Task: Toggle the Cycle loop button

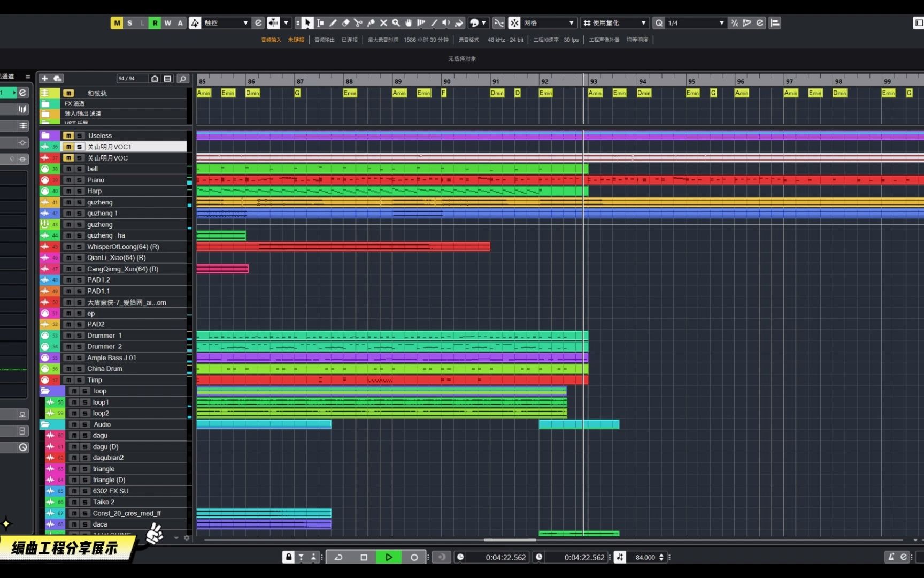Action: pos(338,557)
